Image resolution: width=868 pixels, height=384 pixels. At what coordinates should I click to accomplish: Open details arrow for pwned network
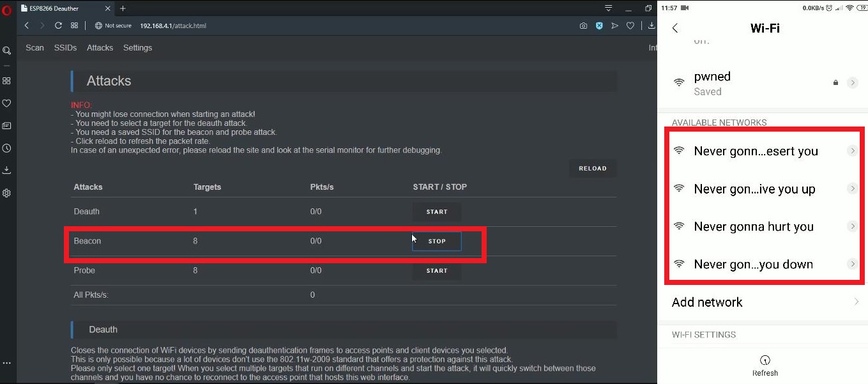(x=852, y=82)
